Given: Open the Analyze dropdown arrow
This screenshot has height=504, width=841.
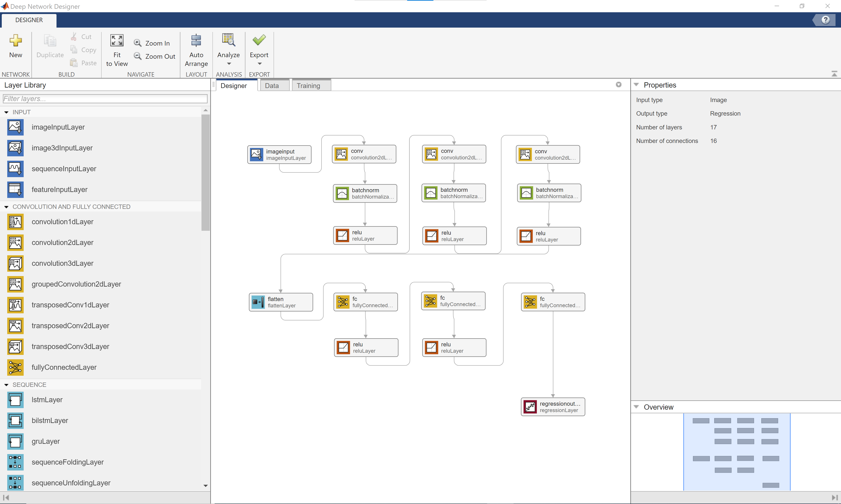Looking at the screenshot, I should coord(229,64).
